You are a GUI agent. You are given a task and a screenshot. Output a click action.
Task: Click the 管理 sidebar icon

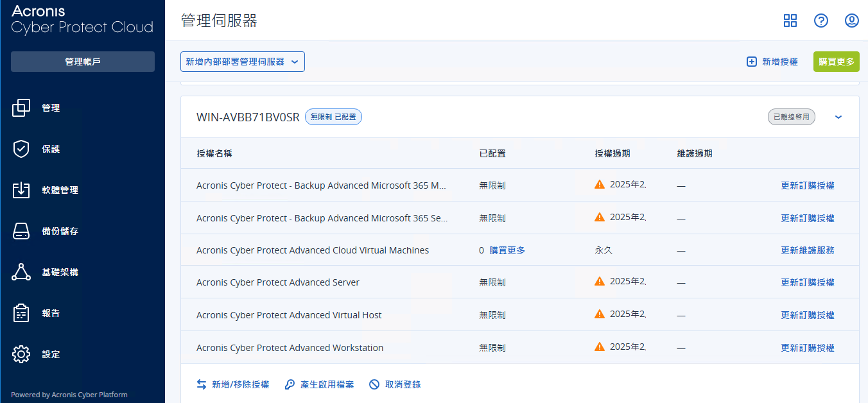[21, 108]
